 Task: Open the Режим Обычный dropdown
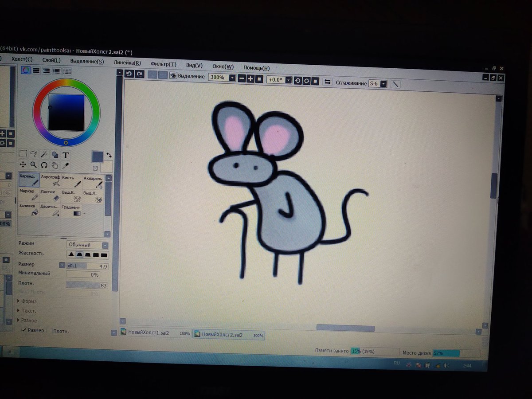(x=87, y=245)
